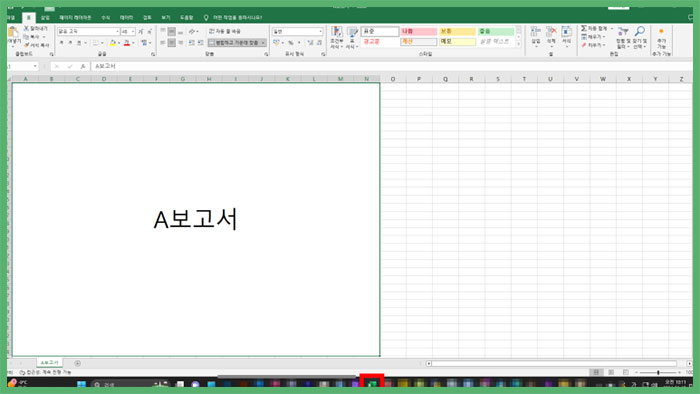Click the formula bar showing A보고서
Screen dimensions: 700x394
(391, 66)
